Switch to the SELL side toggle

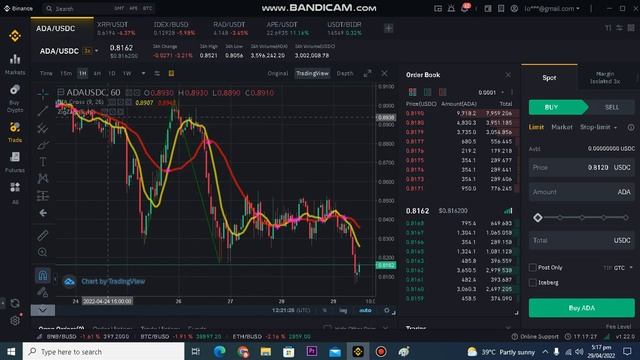pos(611,107)
